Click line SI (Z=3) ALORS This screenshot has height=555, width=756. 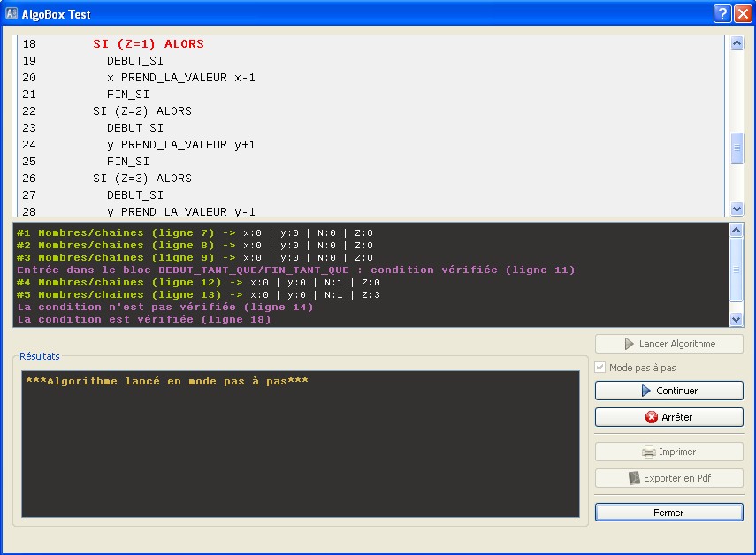[x=142, y=179]
